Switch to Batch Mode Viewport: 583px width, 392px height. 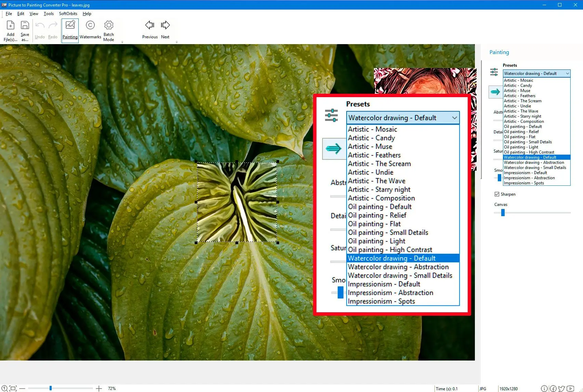108,30
